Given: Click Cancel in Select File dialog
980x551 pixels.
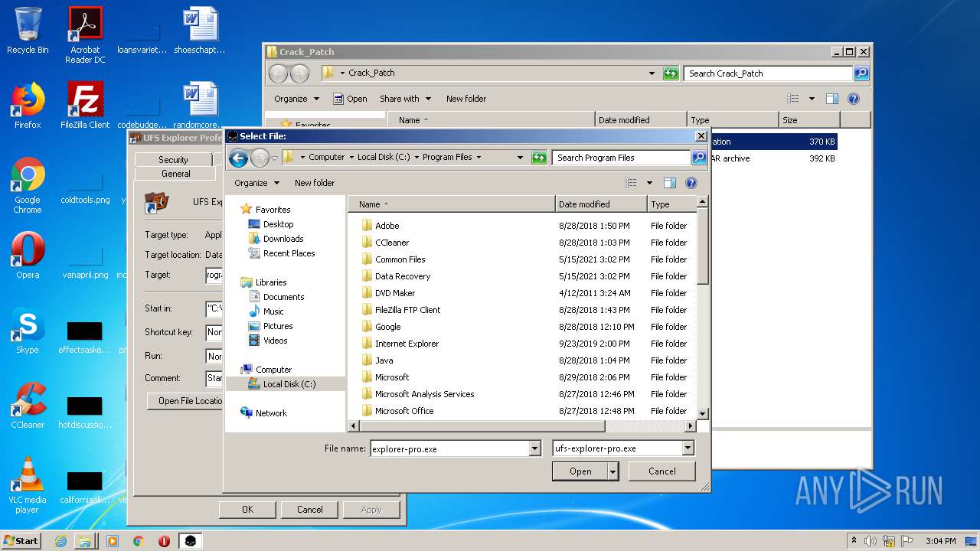Looking at the screenshot, I should 661,471.
